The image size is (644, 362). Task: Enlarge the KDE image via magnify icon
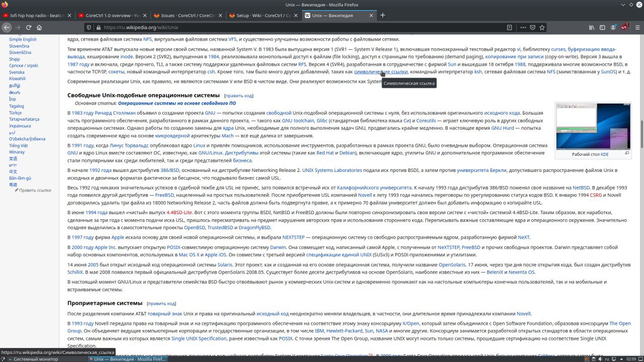(627, 153)
